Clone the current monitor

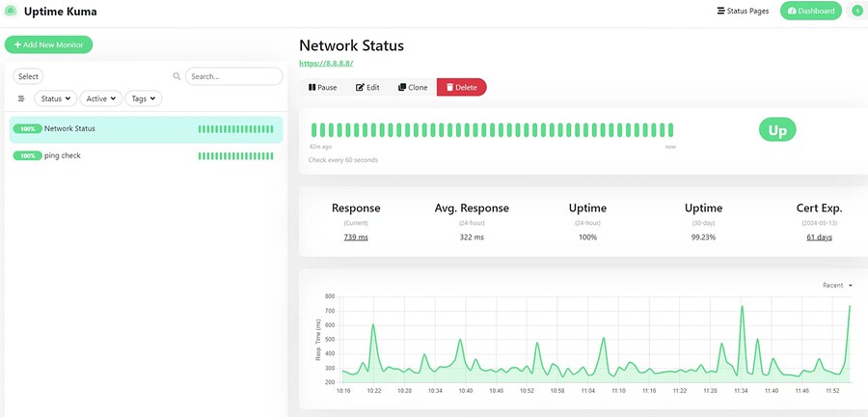pos(413,87)
